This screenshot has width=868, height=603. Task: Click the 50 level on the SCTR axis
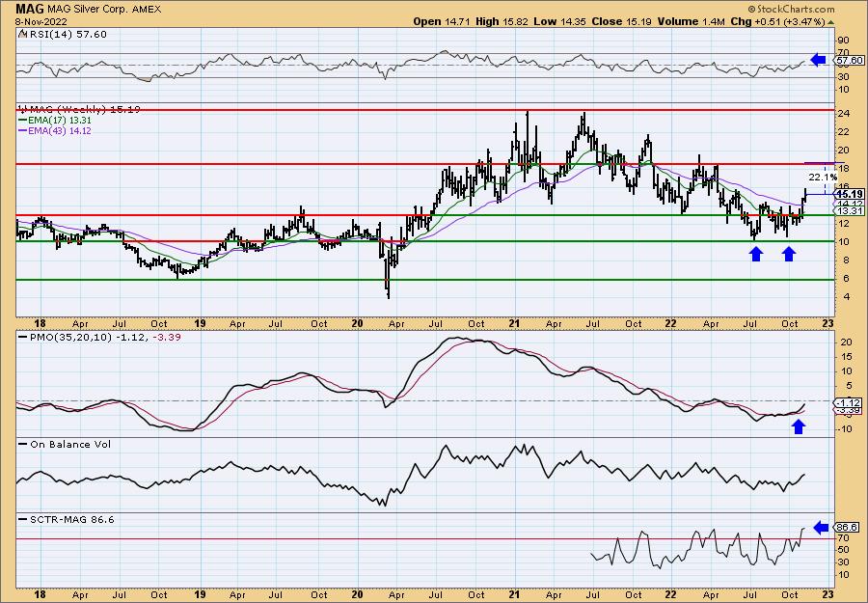pyautogui.click(x=843, y=550)
